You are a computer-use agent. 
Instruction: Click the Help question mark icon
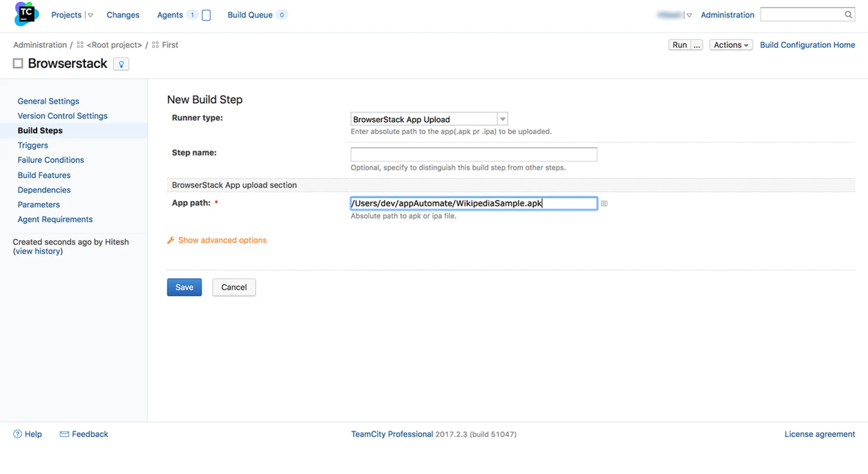click(17, 434)
